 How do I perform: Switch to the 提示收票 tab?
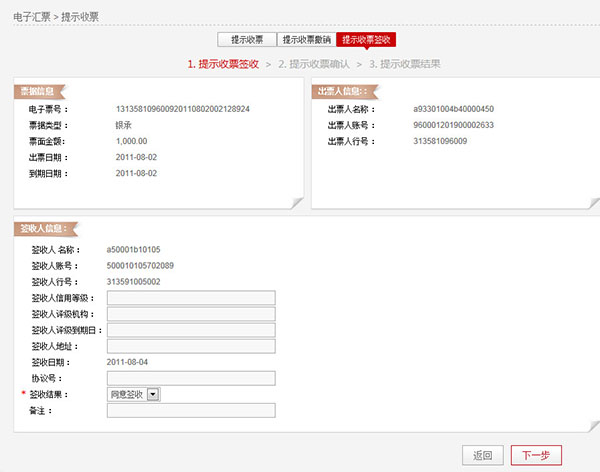[x=247, y=39]
